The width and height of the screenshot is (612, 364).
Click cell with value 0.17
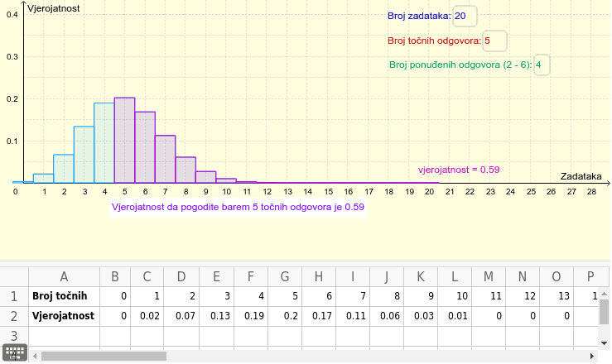[x=319, y=317]
